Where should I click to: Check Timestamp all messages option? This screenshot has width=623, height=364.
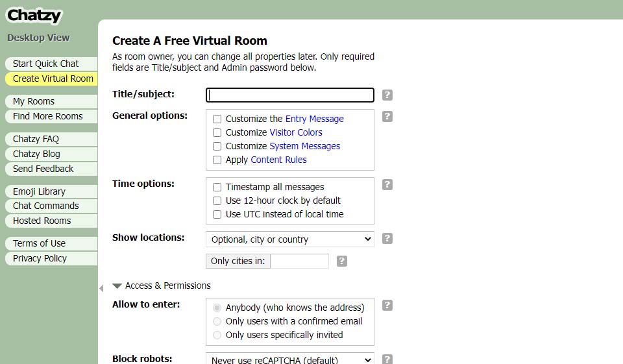pos(217,188)
